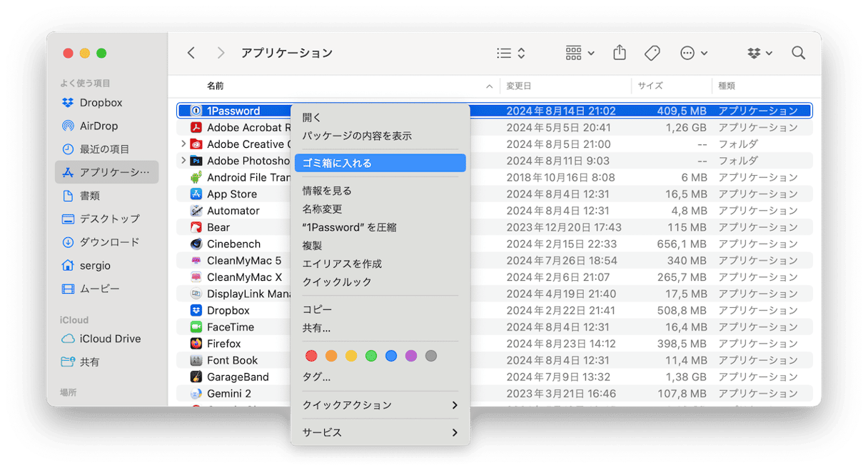The width and height of the screenshot is (868, 468).
Task: Select the Adobe Acrobat app icon
Action: coord(196,128)
